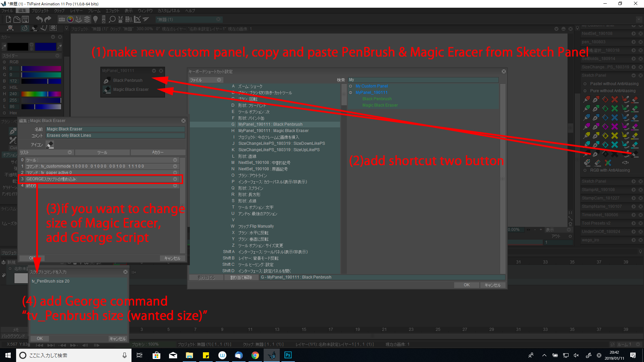Click 割り当てる assign button
This screenshot has width=644, height=362.
[x=206, y=278]
